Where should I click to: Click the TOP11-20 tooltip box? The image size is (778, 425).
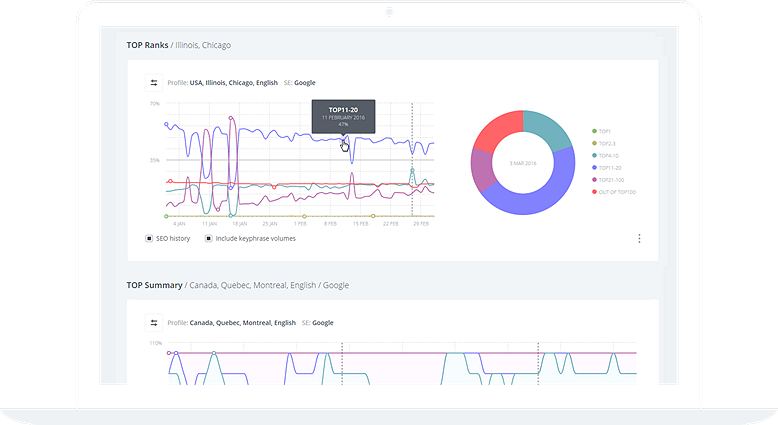coord(343,117)
